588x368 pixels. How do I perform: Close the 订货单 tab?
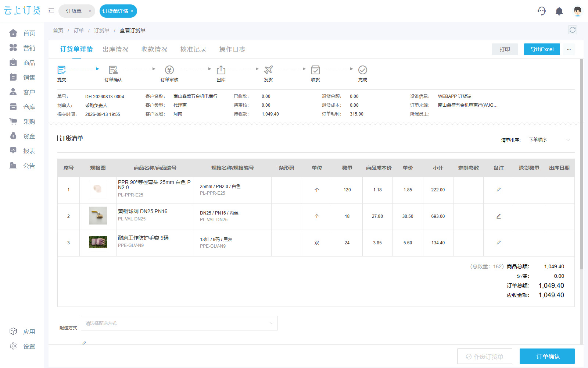pyautogui.click(x=90, y=11)
